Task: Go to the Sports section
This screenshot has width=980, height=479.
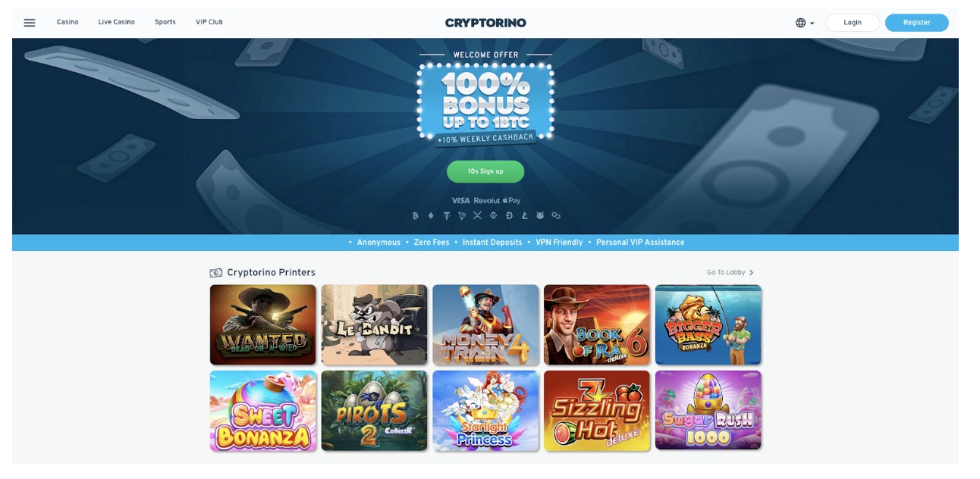Action: click(x=165, y=22)
